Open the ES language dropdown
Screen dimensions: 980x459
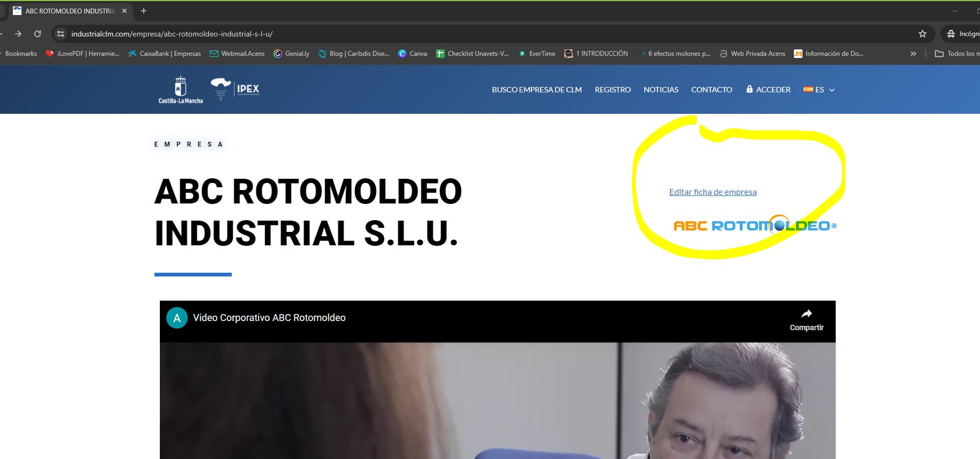pos(819,90)
